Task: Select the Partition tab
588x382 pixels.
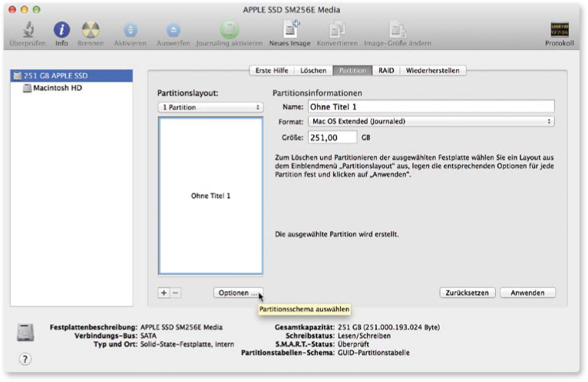Action: [x=352, y=71]
